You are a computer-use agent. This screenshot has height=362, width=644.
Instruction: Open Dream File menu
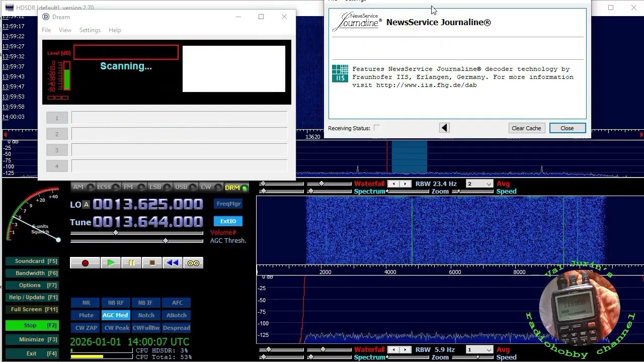46,30
